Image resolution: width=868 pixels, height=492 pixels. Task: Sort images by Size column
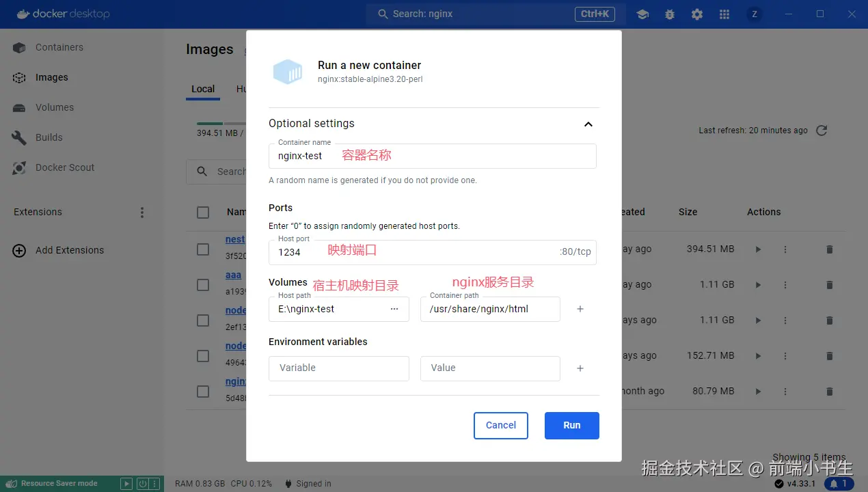(x=688, y=213)
